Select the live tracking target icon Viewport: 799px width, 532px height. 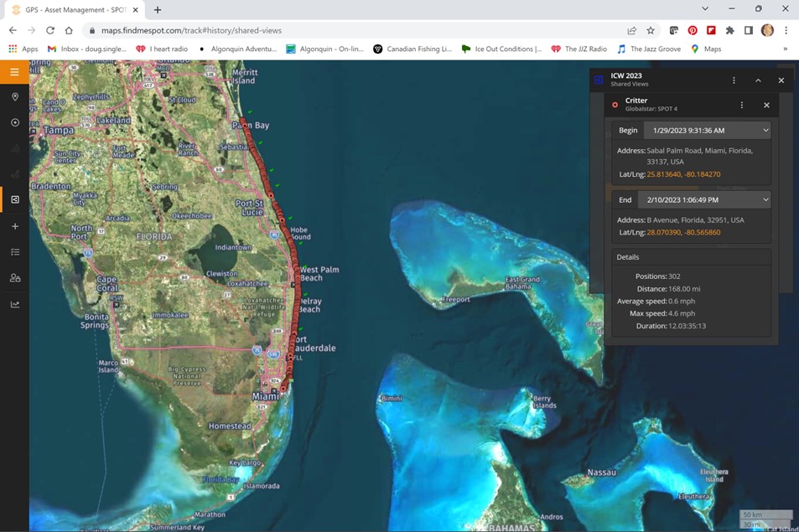14,123
